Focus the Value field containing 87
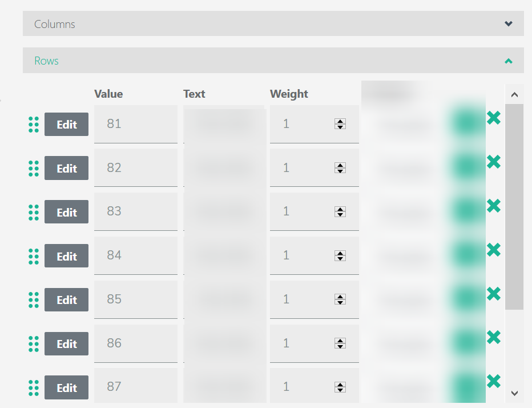This screenshot has height=408, width=532. click(x=136, y=386)
